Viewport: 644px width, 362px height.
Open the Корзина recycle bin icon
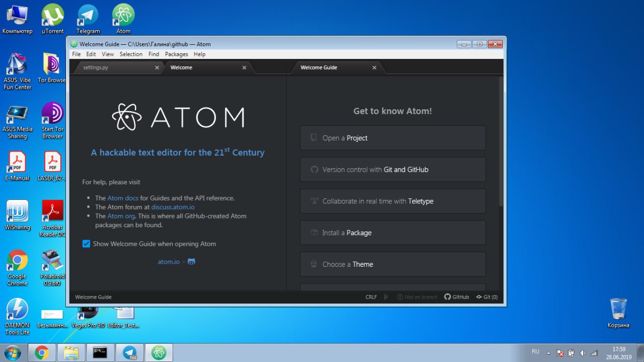618,313
